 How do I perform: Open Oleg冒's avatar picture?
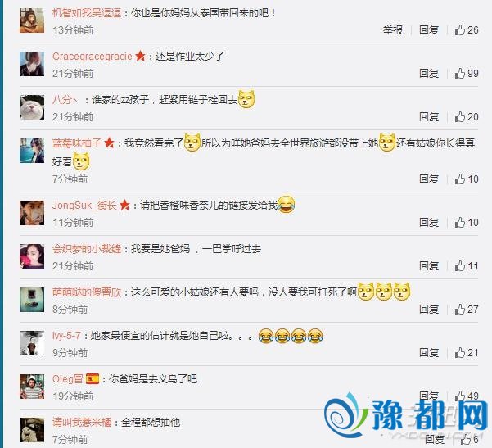coord(32,387)
